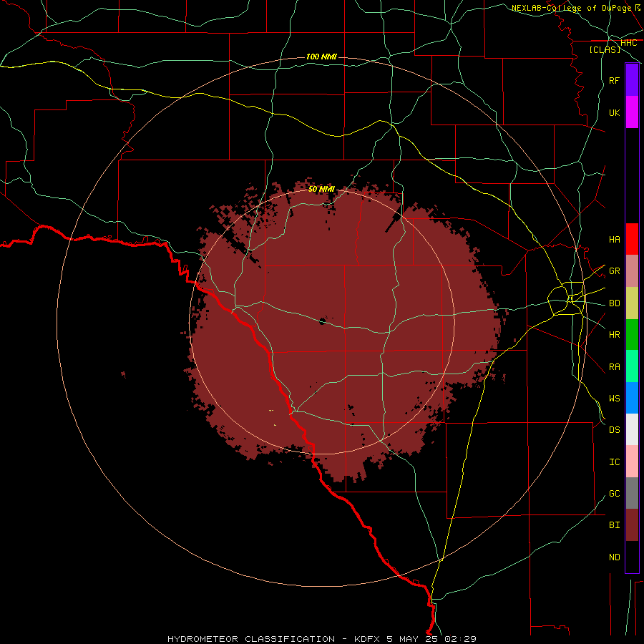Select the yellow BD legend swatch

click(632, 303)
